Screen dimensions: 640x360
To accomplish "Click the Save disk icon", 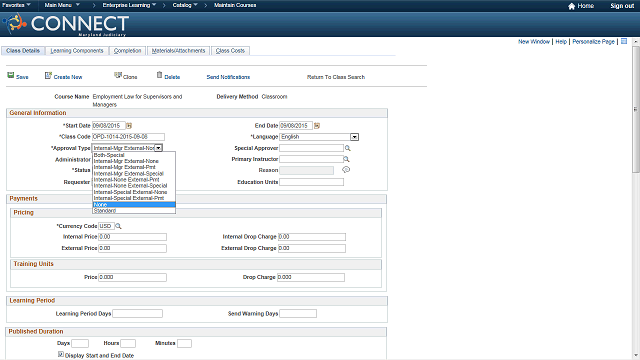I will click(11, 76).
